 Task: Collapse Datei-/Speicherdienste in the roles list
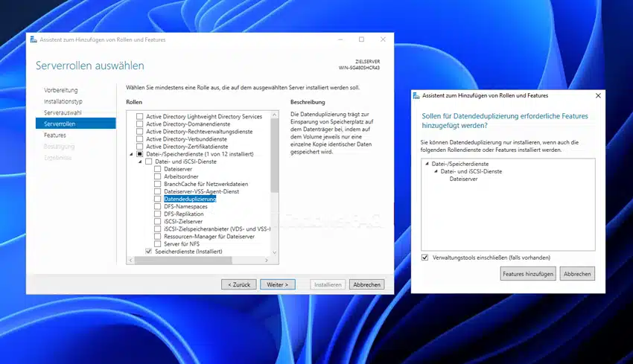coord(131,154)
